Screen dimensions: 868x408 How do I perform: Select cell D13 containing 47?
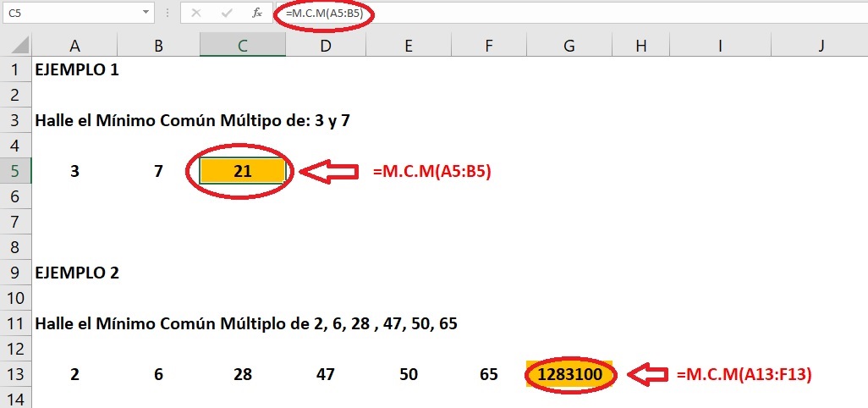pos(325,374)
